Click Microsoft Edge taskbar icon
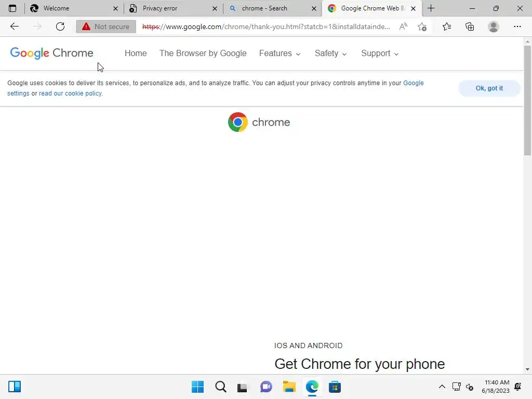 click(312, 387)
